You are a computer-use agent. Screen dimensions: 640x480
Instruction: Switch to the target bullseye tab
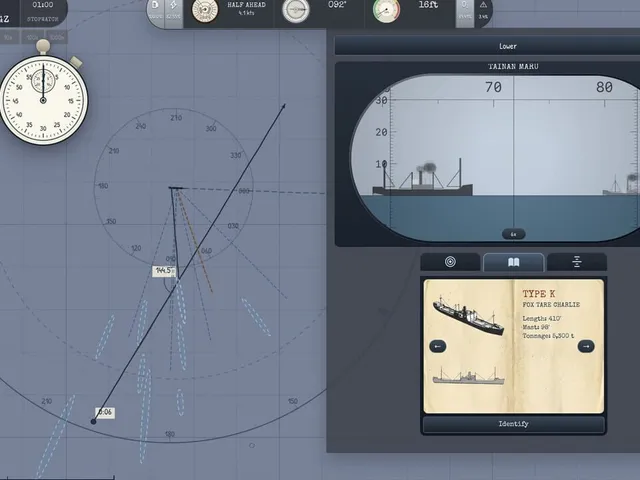tap(450, 262)
